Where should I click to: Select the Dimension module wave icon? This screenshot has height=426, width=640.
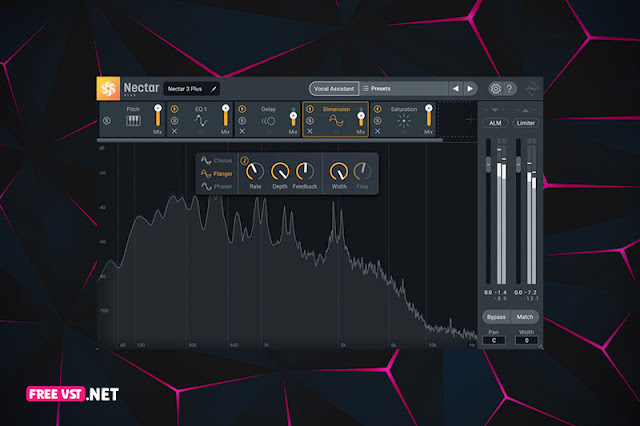336,121
